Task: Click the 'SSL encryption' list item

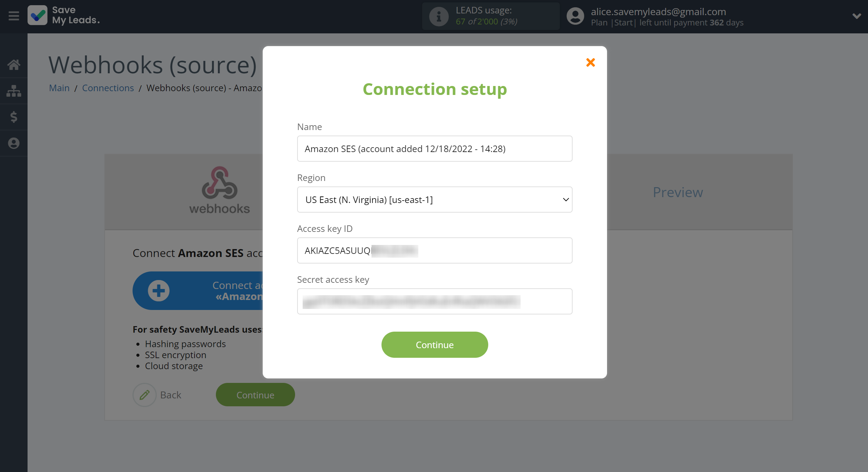Action: pyautogui.click(x=176, y=355)
